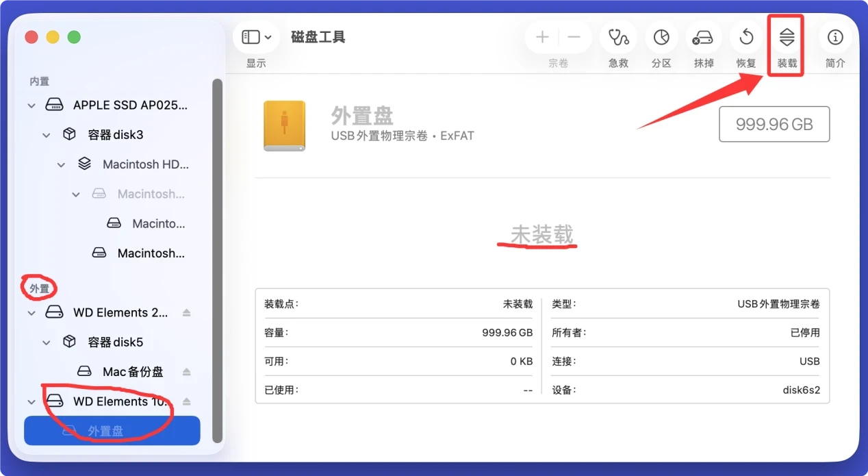Screen dimensions: 868x476
Task: Click the Erase disk icon
Action: [704, 37]
